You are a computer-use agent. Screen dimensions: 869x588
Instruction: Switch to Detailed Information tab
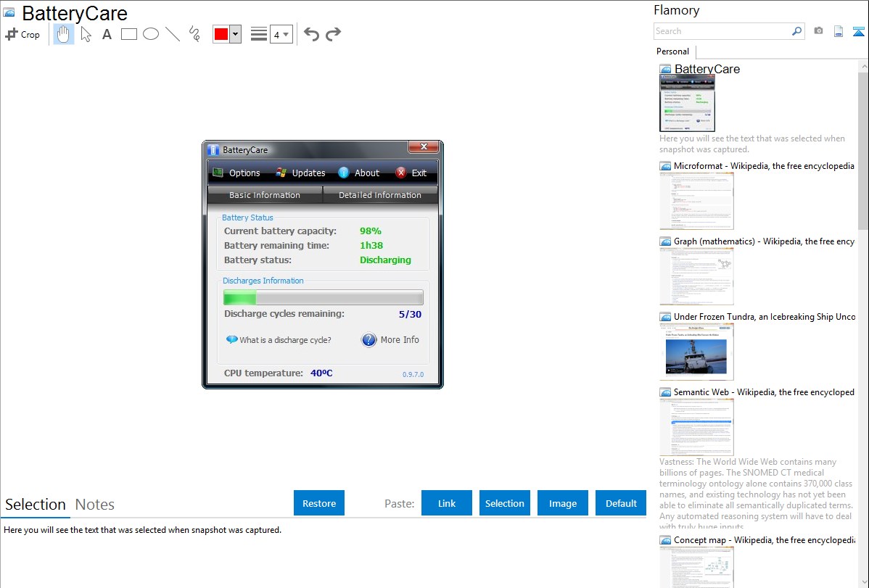(380, 195)
